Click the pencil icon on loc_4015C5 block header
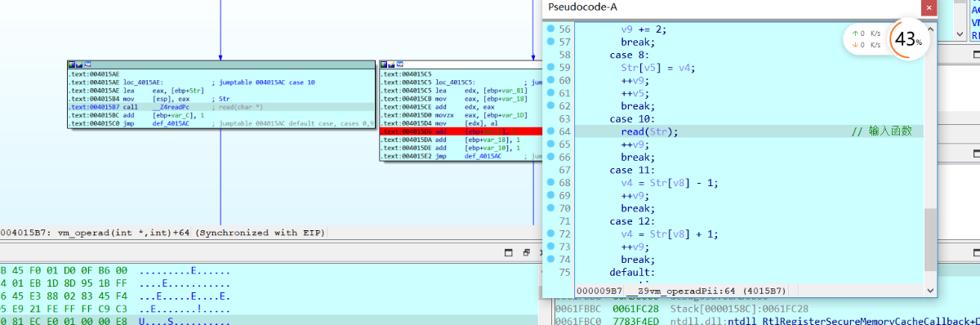This screenshot has width=980, height=325. [x=391, y=65]
